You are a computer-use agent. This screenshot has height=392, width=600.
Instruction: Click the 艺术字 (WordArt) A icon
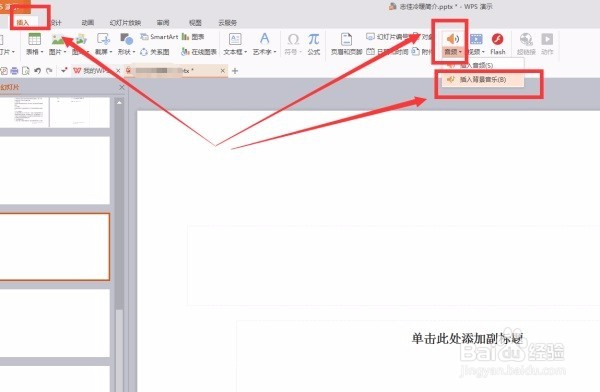(264, 39)
